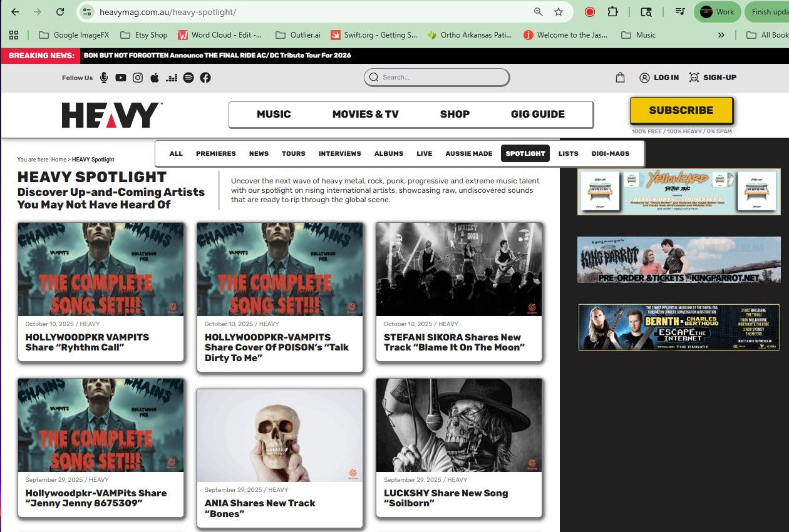Open the Spotify icon in the header
Screen dimensions: 789x532
click(x=188, y=78)
